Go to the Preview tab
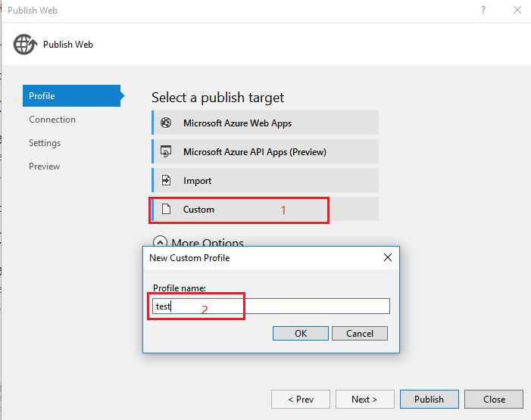 tap(44, 166)
